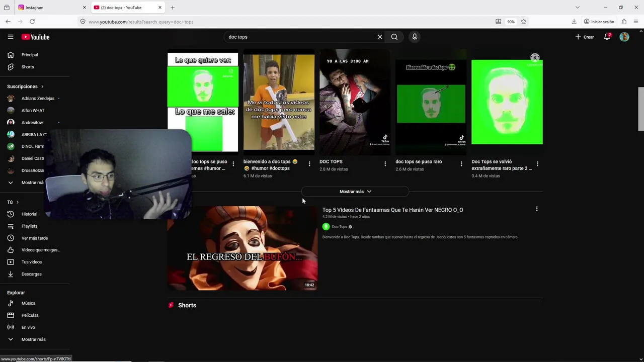Open En vivo under Explorar
Image resolution: width=644 pixels, height=362 pixels.
[x=28, y=327]
